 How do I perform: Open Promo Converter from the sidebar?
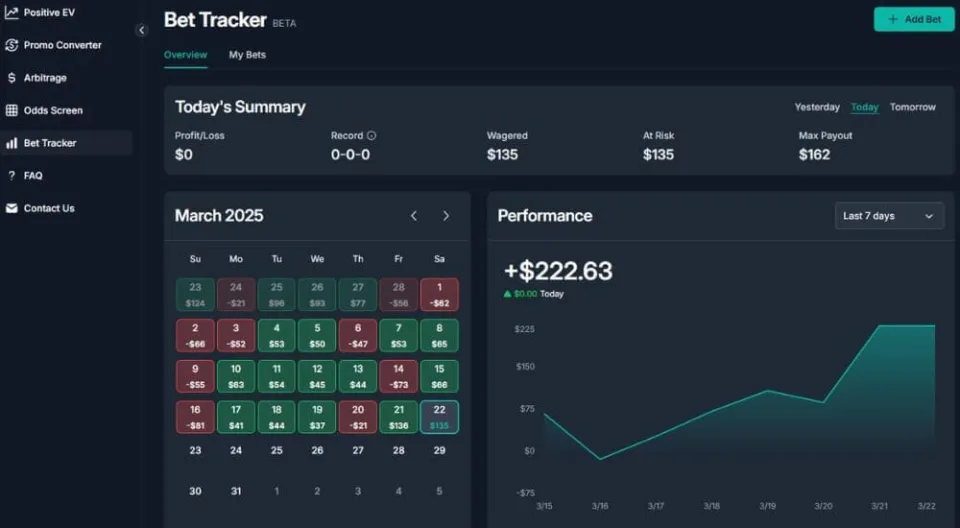pyautogui.click(x=62, y=45)
